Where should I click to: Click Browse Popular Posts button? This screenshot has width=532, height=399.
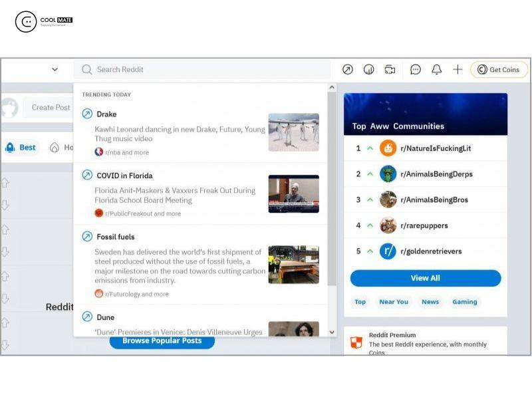coord(161,340)
